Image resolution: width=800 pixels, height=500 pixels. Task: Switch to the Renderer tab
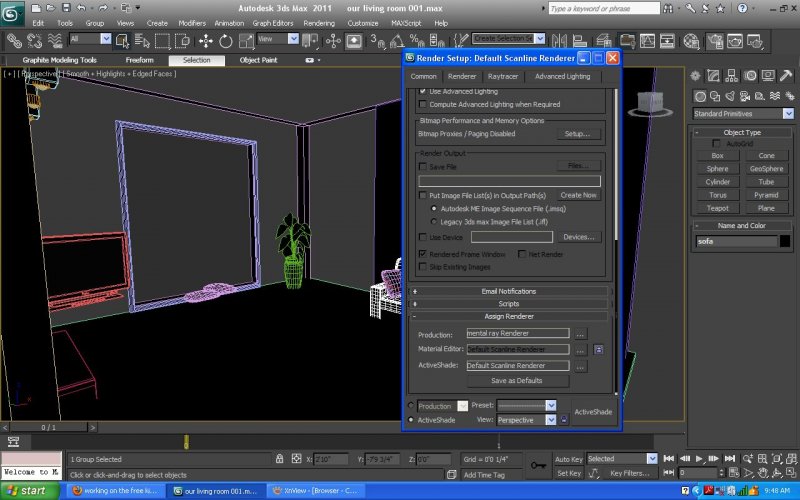coord(462,76)
